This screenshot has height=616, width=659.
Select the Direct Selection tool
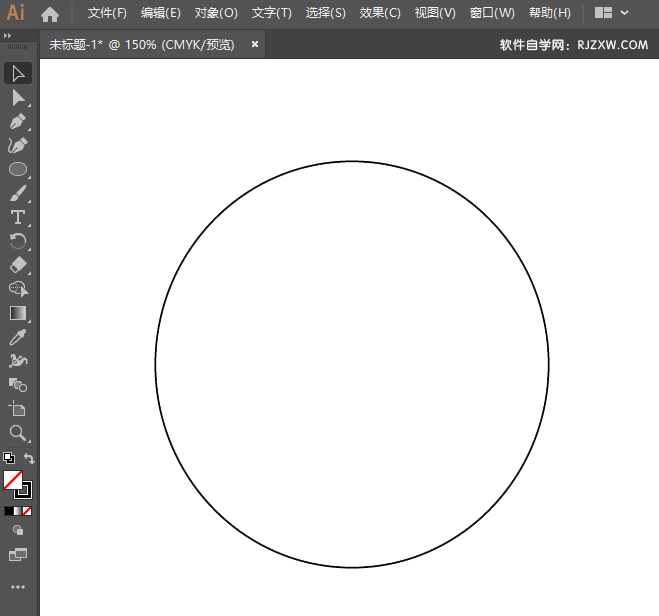18,97
